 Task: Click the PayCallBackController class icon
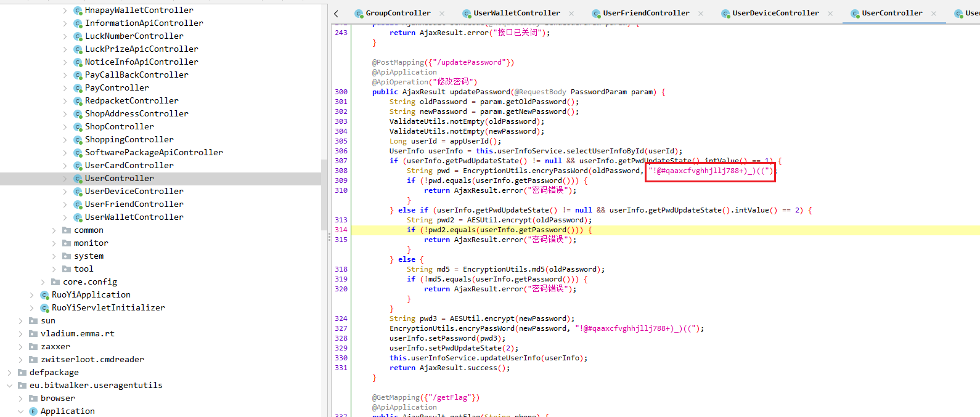click(x=78, y=75)
